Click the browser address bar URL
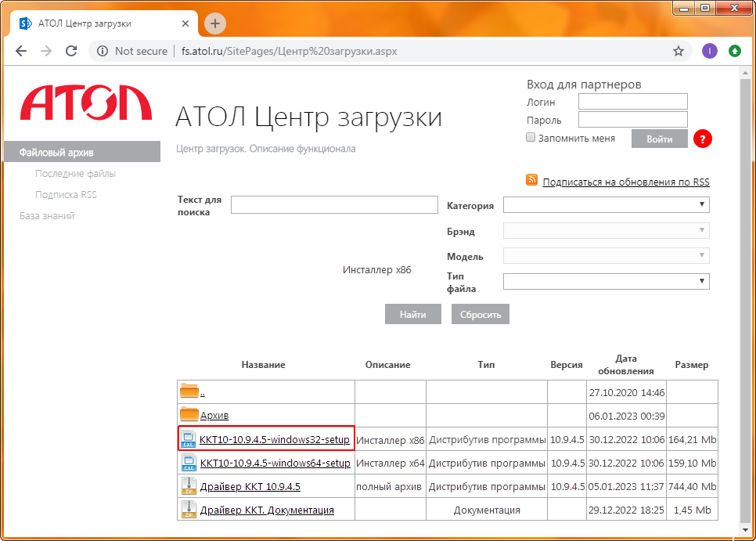This screenshot has width=756, height=541. (290, 51)
